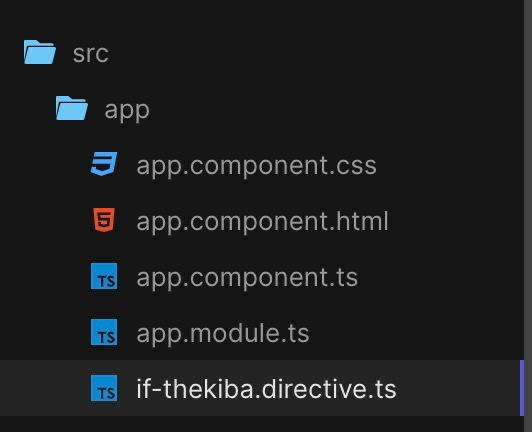This screenshot has width=532, height=432.
Task: Click the HTML5 icon beside app.component.html
Action: 104,220
